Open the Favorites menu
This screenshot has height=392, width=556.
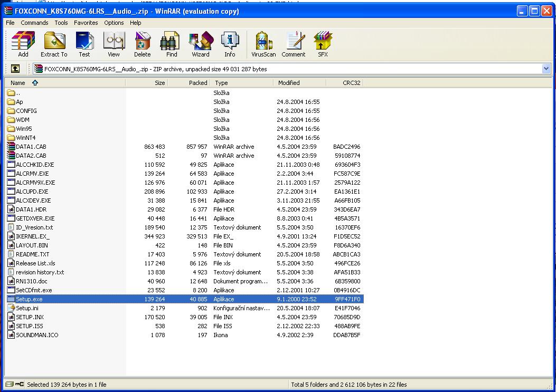coord(86,23)
